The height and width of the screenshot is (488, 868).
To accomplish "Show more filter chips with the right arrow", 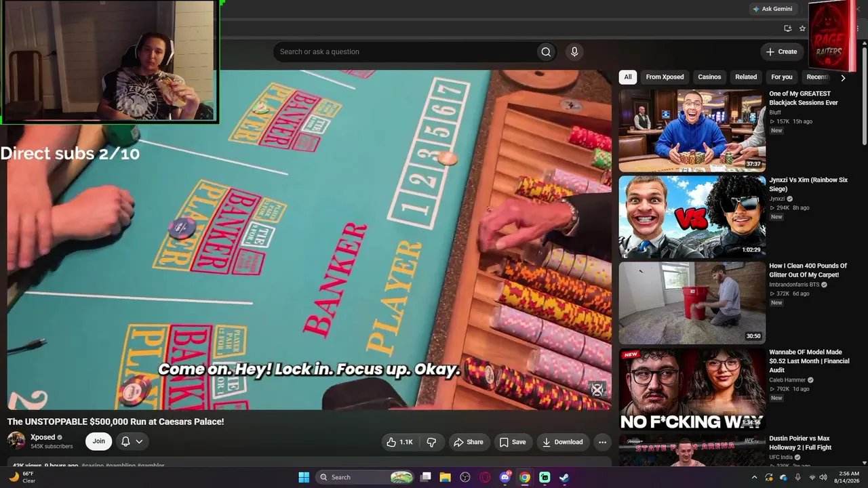I will tap(843, 77).
